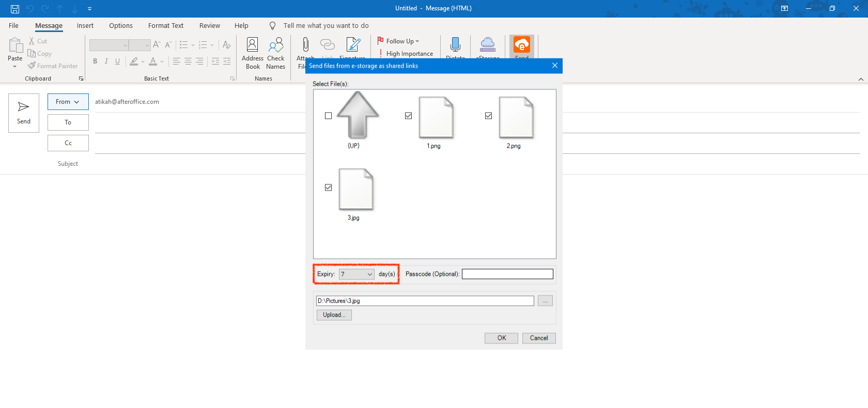Click the Dictate microphone icon
This screenshot has width=868, height=408.
[x=455, y=45]
